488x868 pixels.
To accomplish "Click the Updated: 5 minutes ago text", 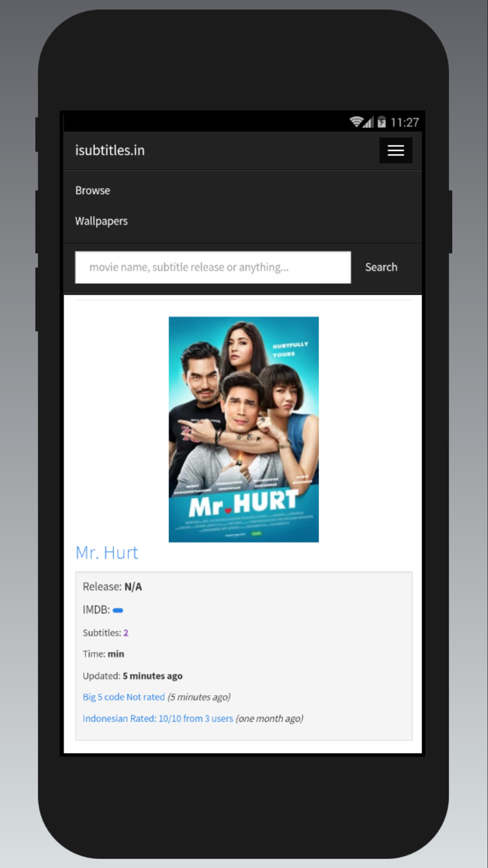I will tap(133, 676).
